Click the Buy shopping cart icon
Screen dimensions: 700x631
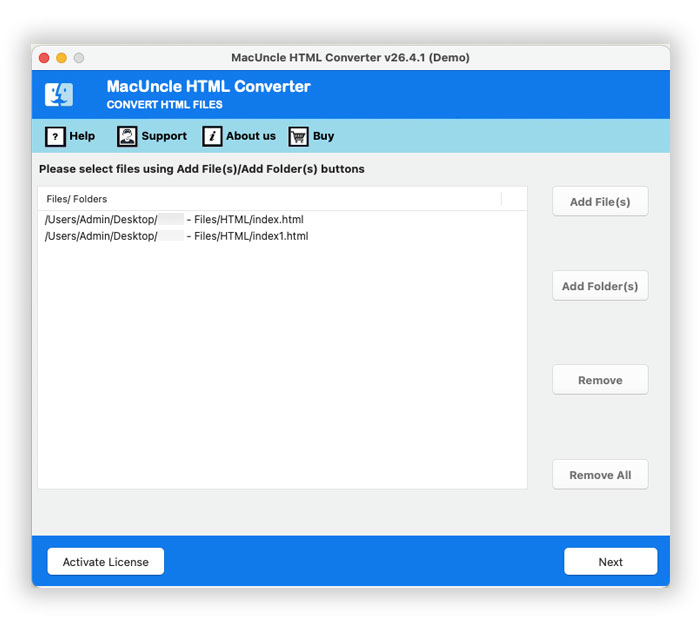point(298,136)
